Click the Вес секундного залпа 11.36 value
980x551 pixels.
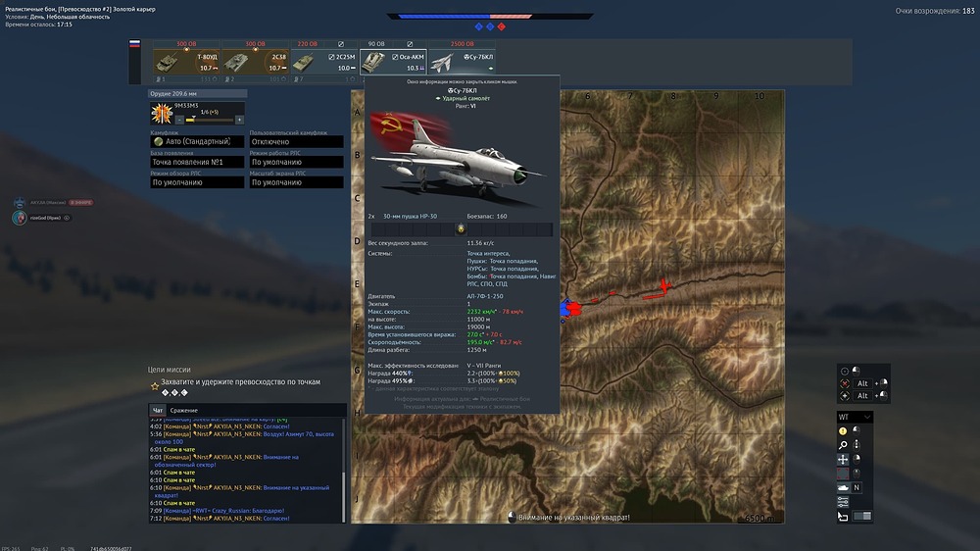[480, 243]
